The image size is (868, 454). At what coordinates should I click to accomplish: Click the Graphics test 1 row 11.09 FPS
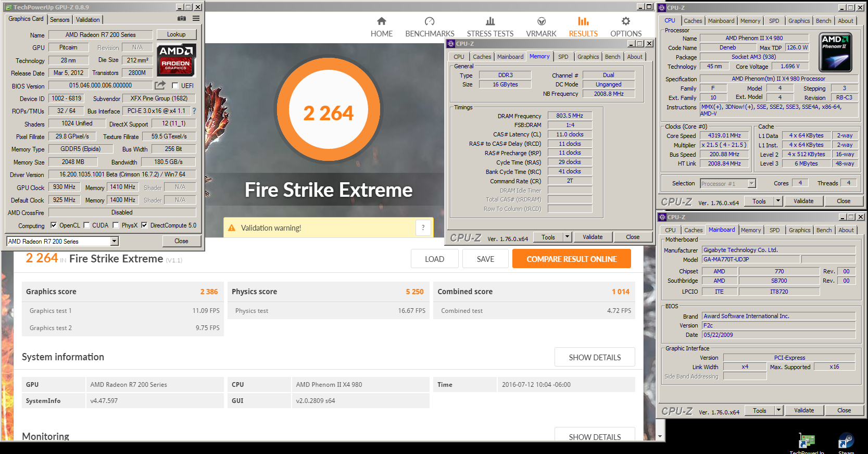(123, 311)
